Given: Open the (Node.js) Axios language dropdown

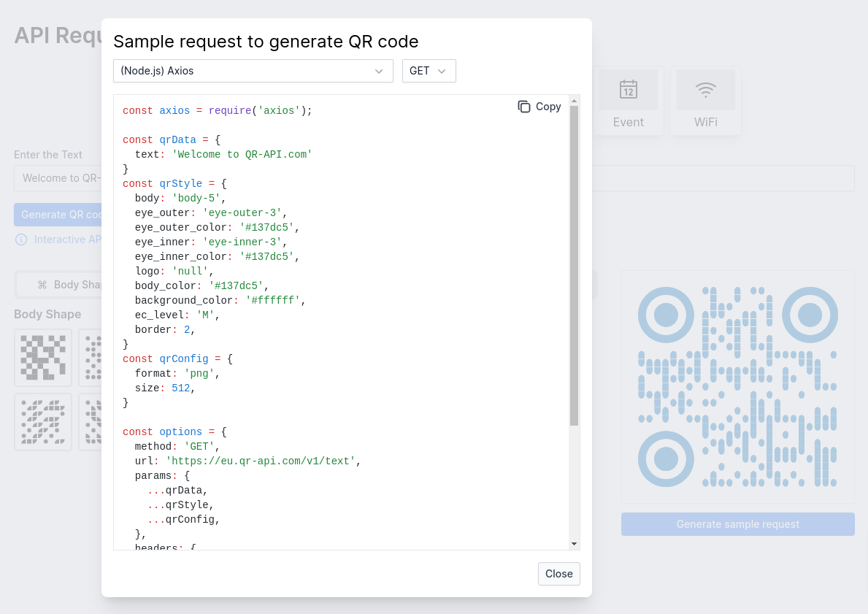Looking at the screenshot, I should click(x=253, y=71).
